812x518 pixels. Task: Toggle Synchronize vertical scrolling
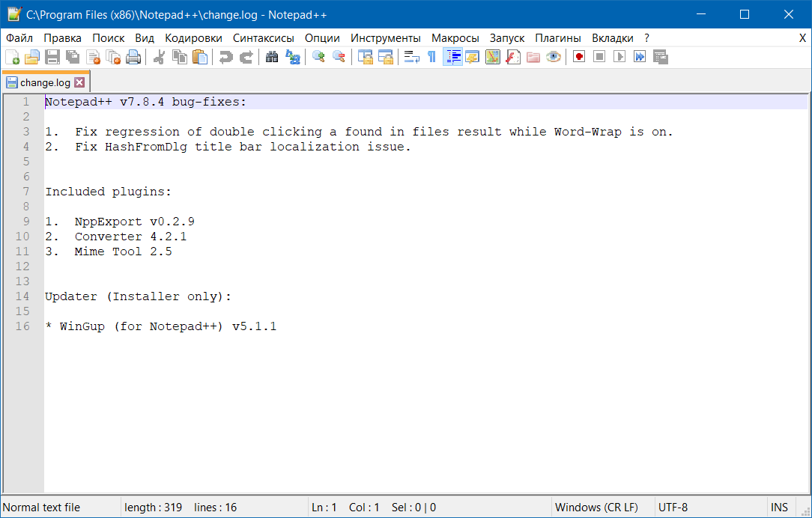(x=365, y=57)
